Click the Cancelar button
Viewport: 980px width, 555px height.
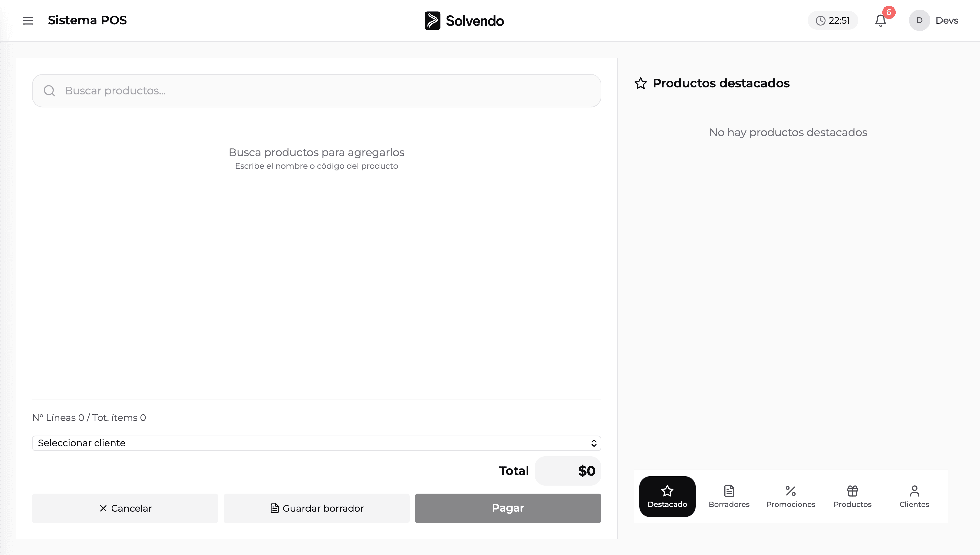(x=125, y=508)
